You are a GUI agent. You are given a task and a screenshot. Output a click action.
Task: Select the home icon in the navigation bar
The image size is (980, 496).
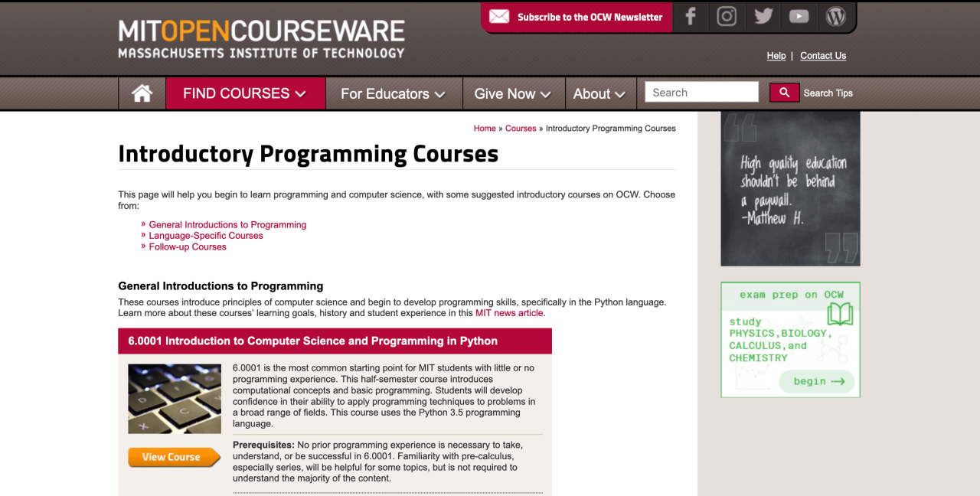pos(142,93)
